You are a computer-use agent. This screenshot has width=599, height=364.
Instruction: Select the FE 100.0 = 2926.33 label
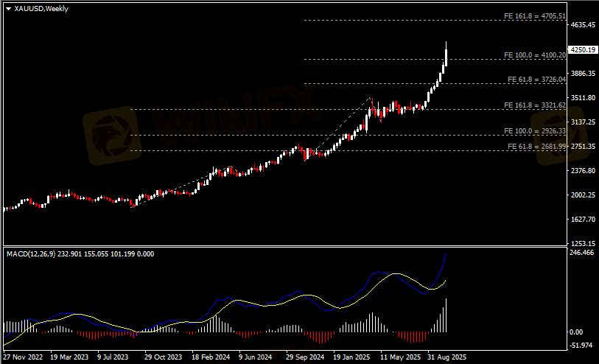[534, 131]
